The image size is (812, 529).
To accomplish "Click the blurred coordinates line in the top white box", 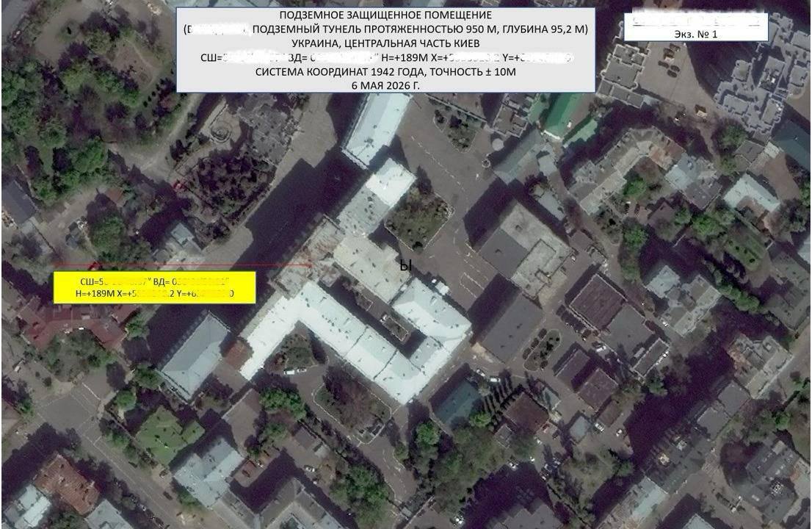I will click(x=385, y=57).
